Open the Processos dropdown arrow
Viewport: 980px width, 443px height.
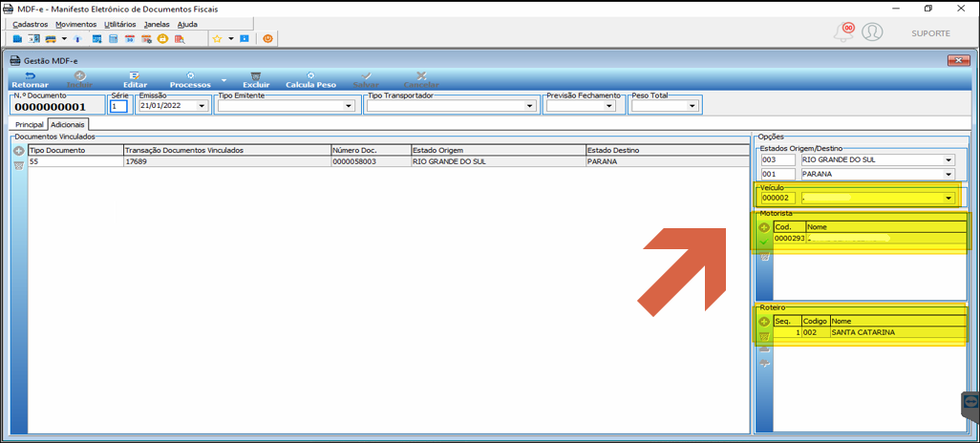pos(224,82)
